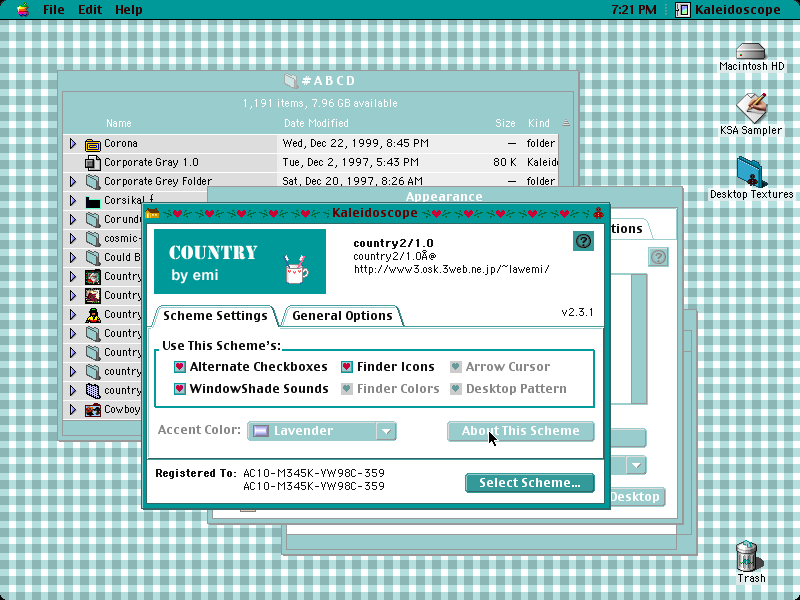Click the dimmed Desktop Pattern checkbox

(x=456, y=389)
